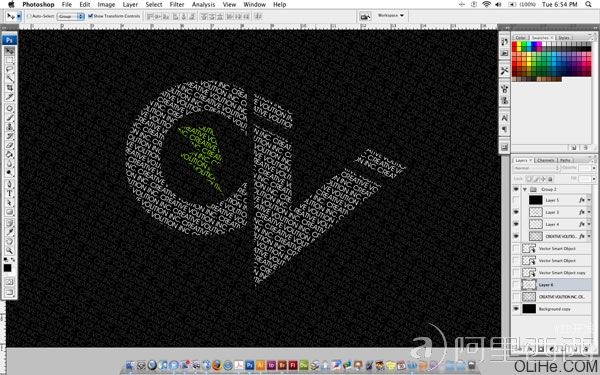Select the Vector Smart Object copy layer
600x375 pixels.
point(552,272)
